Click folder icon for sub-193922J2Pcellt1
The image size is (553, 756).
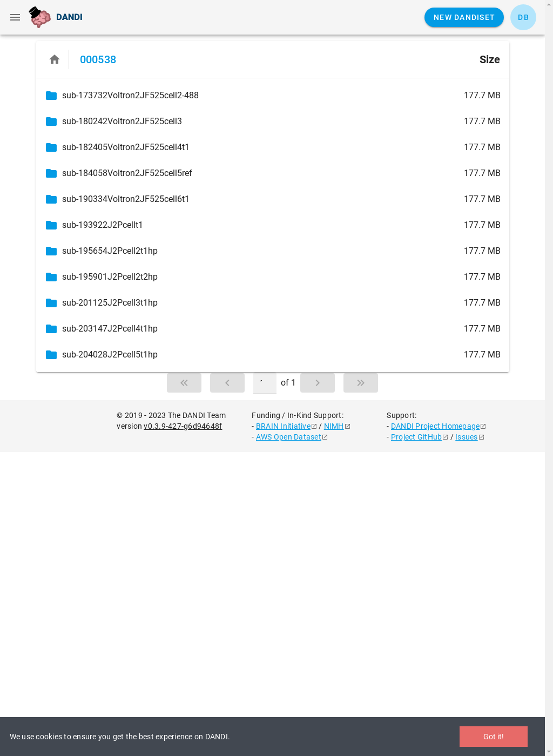click(x=51, y=225)
